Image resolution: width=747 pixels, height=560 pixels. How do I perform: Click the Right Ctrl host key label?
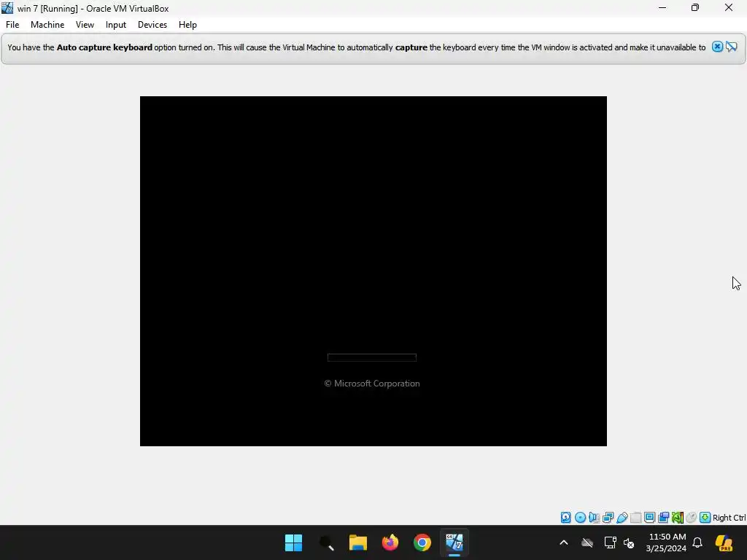tap(729, 518)
